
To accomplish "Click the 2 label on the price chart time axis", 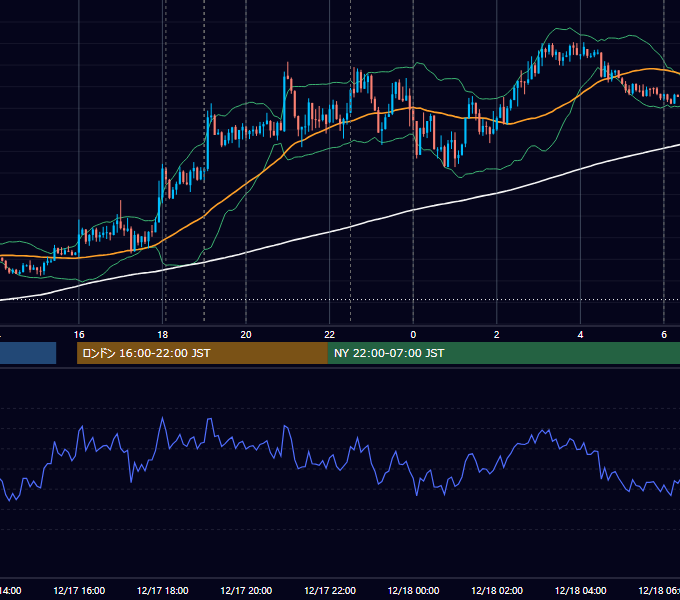I will pos(497,335).
